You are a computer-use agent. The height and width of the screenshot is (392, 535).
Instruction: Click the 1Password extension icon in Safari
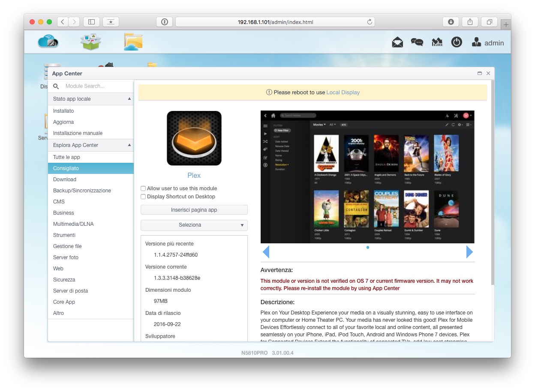165,22
